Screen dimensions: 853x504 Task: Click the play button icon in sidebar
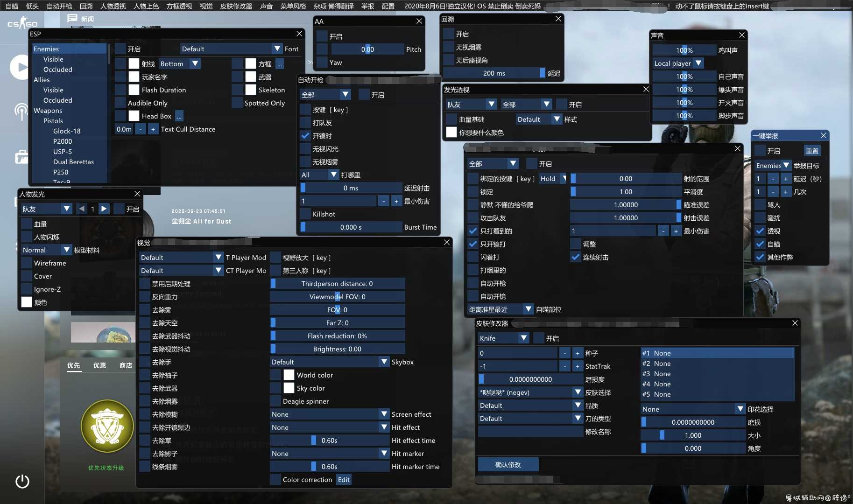click(20, 67)
